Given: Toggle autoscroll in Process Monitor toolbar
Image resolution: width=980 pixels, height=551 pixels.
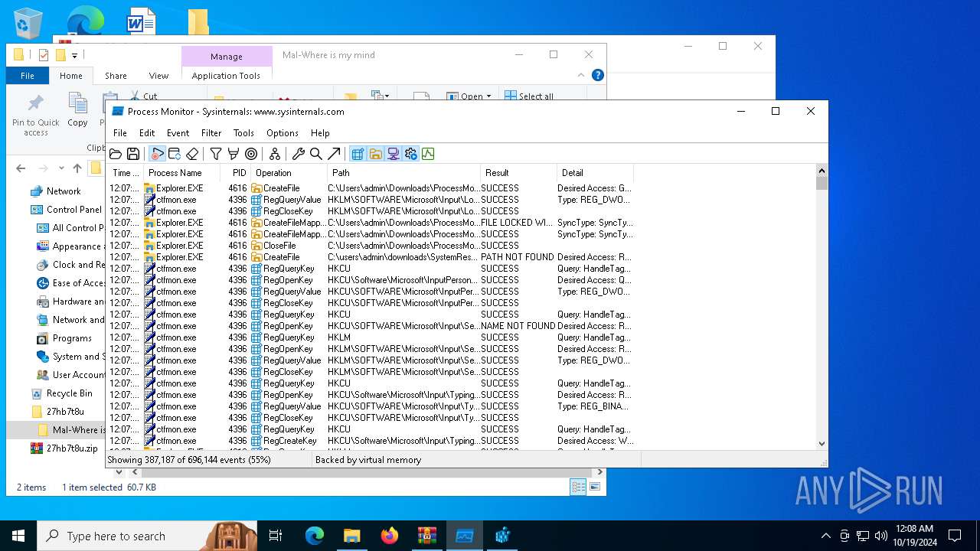Looking at the screenshot, I should (x=175, y=154).
